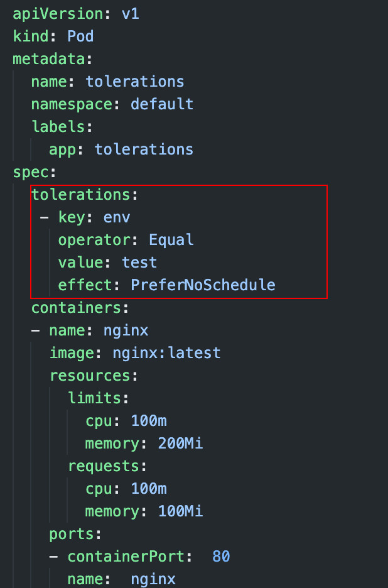Image resolution: width=388 pixels, height=588 pixels.
Task: Click the app label value tolerations
Action: [144, 150]
